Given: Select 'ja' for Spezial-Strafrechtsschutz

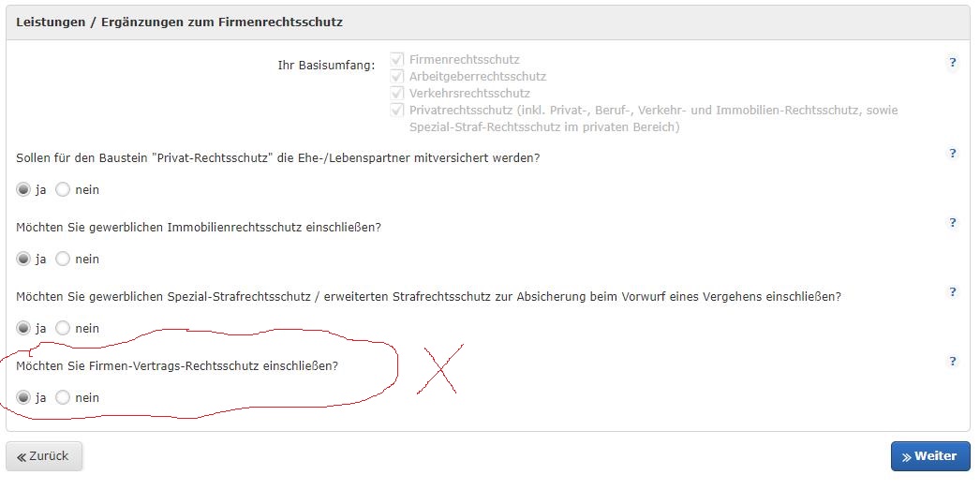Looking at the screenshot, I should [23, 328].
